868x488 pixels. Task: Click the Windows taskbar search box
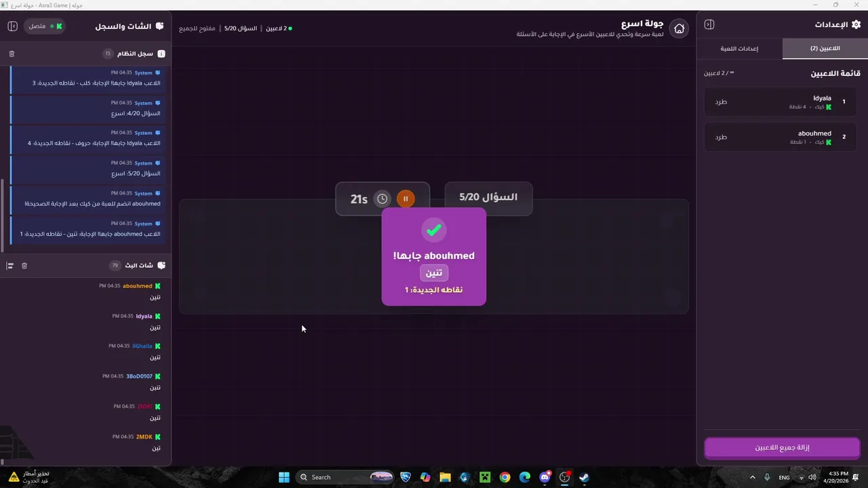click(347, 477)
